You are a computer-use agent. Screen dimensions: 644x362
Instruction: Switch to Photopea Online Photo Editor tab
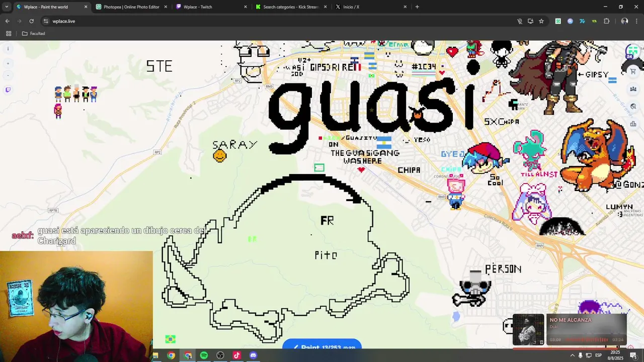tap(131, 7)
